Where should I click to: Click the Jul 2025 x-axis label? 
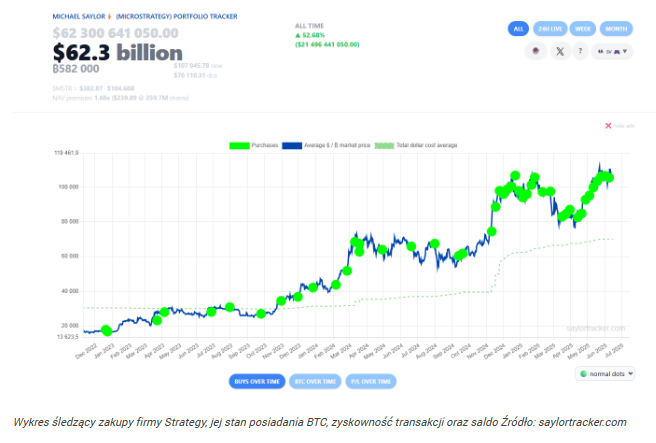pos(614,350)
